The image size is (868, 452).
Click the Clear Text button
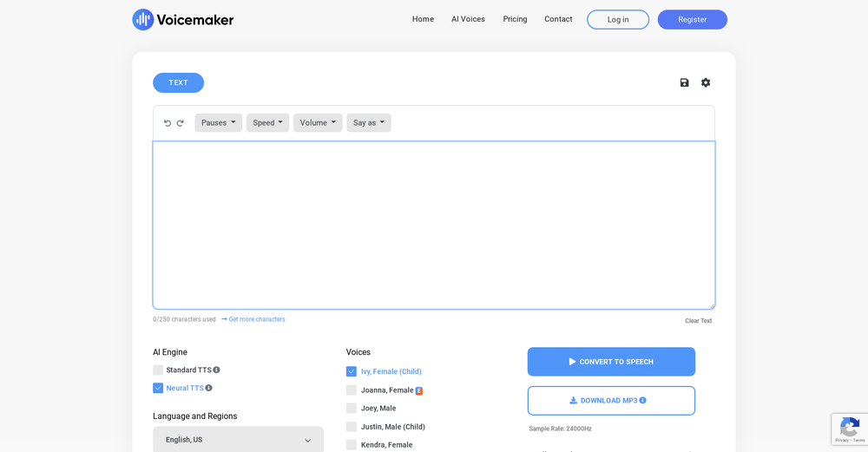(x=698, y=321)
